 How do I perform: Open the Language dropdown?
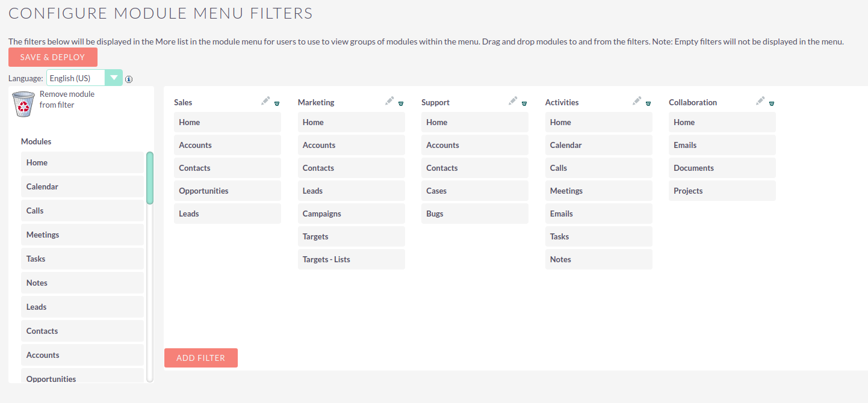coord(114,78)
